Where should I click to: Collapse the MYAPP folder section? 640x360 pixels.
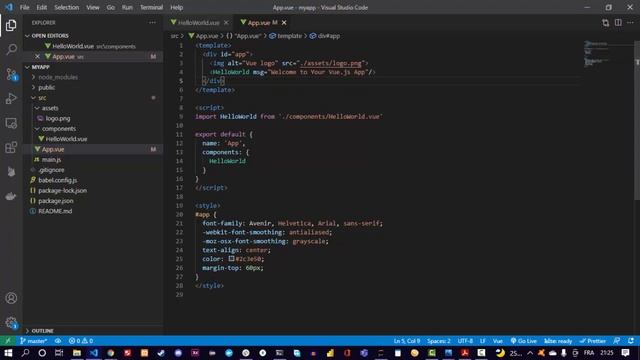(40, 67)
